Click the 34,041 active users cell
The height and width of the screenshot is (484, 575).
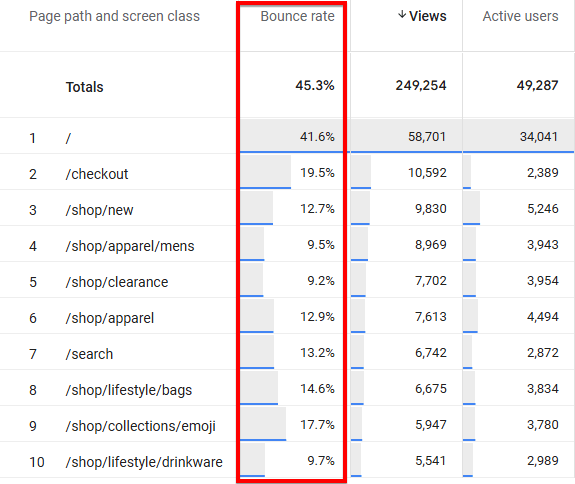point(539,137)
